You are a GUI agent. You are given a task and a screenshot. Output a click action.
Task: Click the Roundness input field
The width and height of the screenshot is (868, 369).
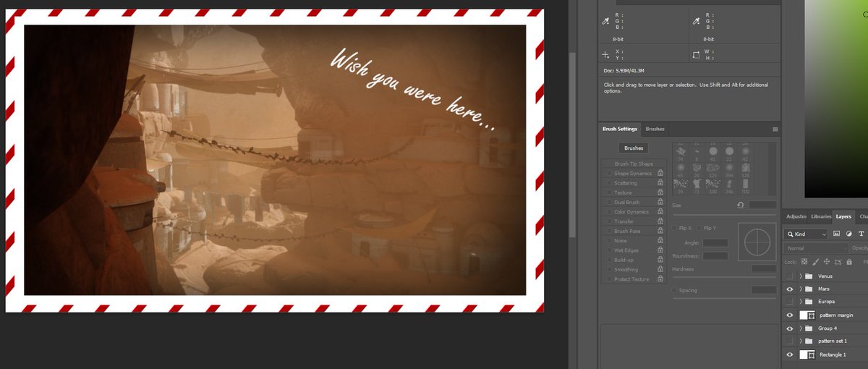[x=715, y=256]
